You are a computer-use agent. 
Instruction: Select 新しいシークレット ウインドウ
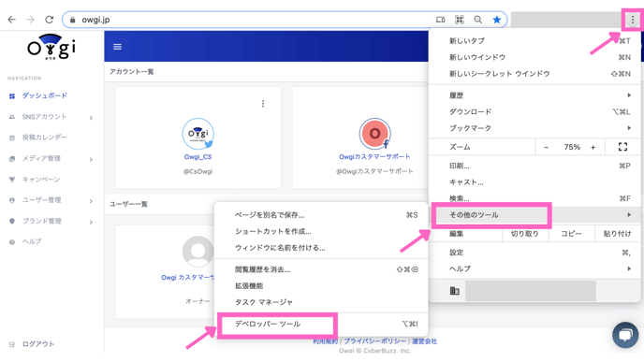(x=534, y=74)
